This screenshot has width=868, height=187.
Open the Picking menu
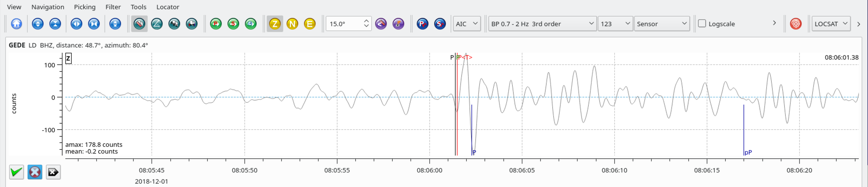85,7
